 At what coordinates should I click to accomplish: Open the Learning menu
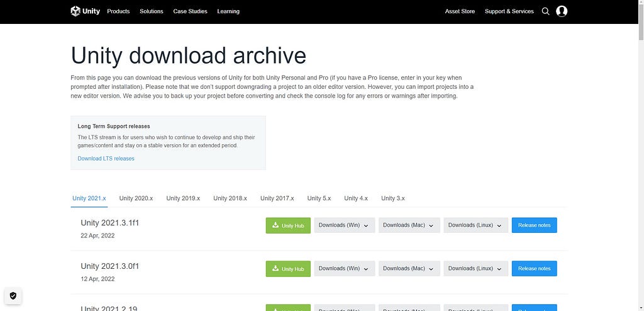click(228, 11)
